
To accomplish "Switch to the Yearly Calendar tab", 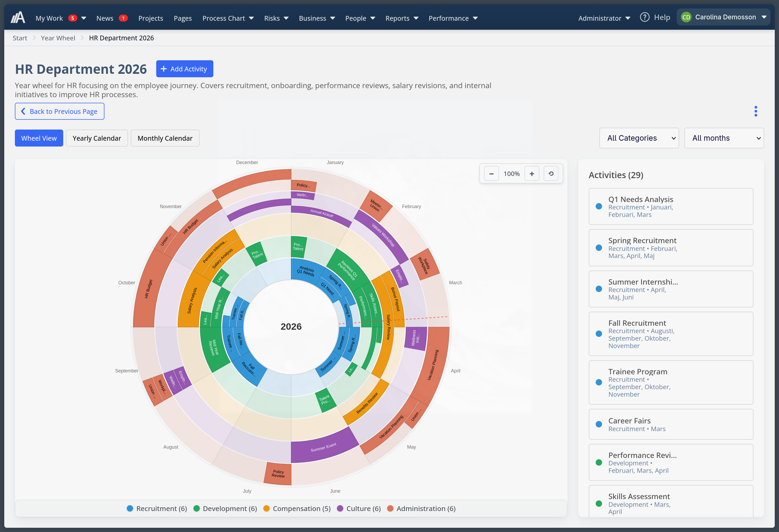I will click(96, 138).
